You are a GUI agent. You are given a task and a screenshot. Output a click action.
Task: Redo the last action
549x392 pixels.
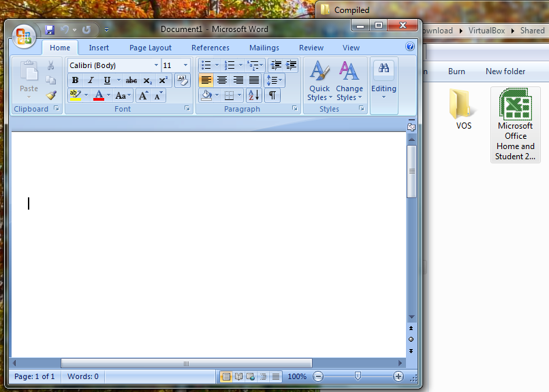[87, 30]
